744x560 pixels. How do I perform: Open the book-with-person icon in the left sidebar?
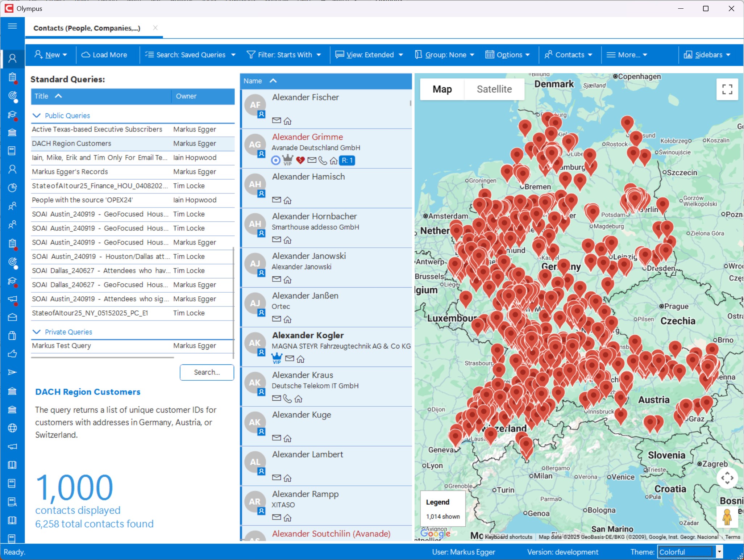coord(12,502)
